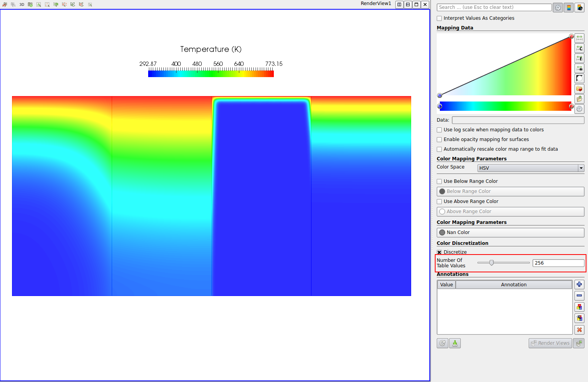Activate select cells on surface tool
Screen dimensions: 588x382
(39, 4)
